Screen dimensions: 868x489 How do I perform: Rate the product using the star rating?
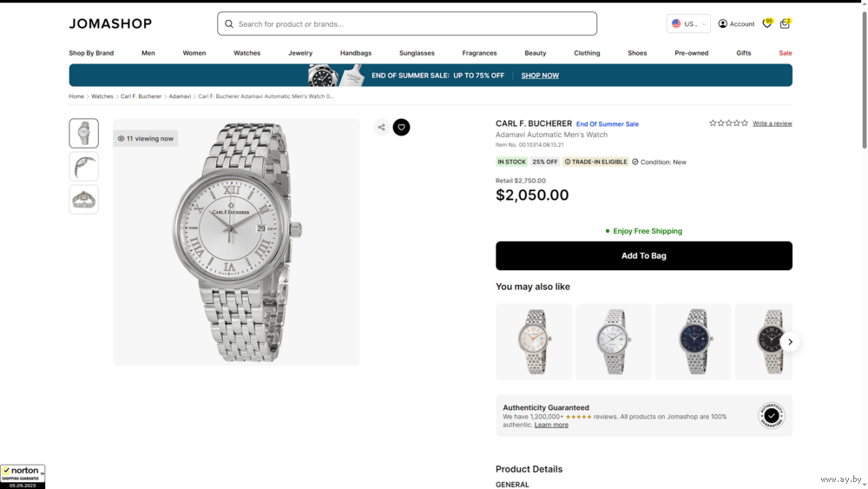[728, 123]
